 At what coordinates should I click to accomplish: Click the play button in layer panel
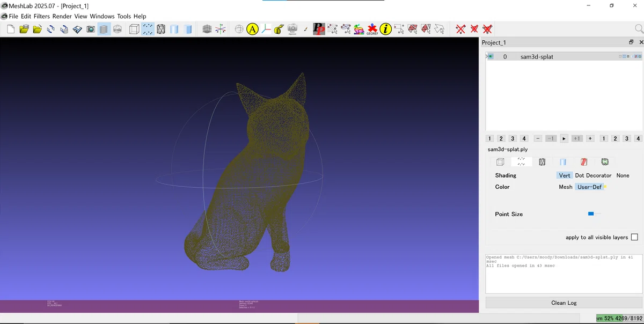coord(563,138)
